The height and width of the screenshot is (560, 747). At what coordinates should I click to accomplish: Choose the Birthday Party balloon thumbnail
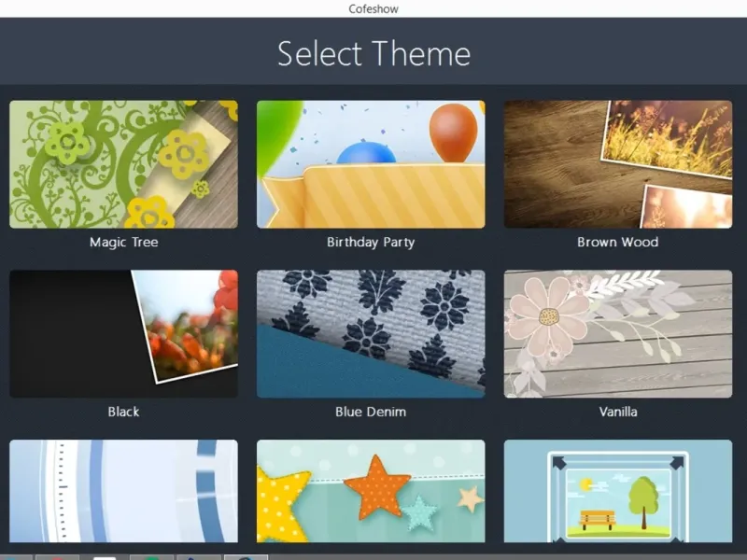[371, 164]
